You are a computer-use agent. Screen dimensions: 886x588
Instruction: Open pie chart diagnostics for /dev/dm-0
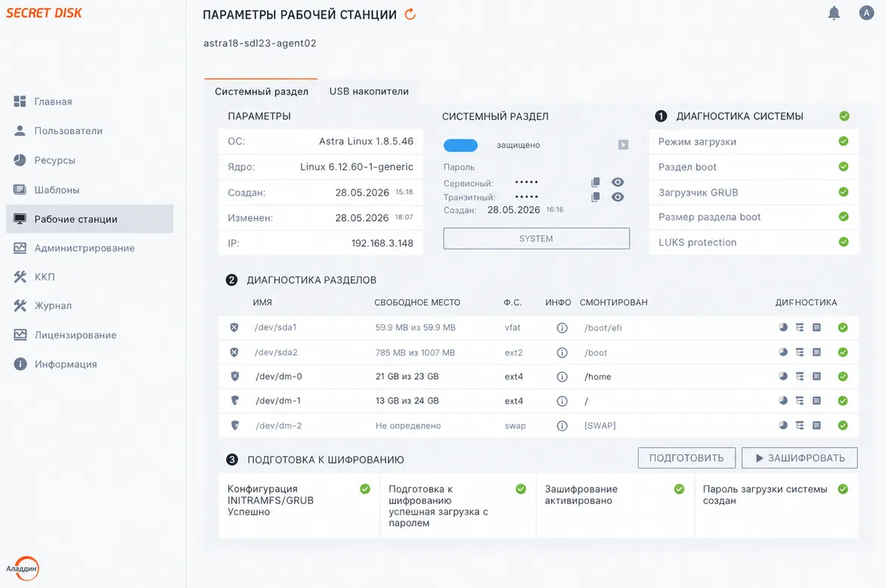tap(783, 376)
